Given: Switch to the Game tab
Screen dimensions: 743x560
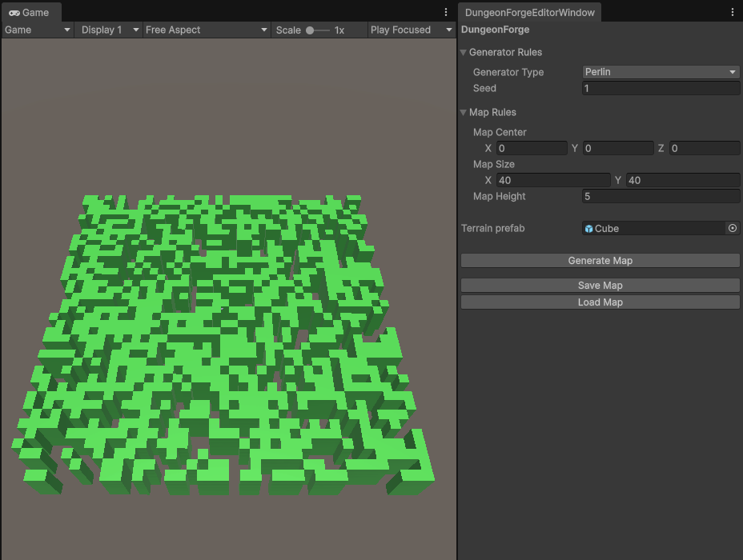Looking at the screenshot, I should coord(30,13).
